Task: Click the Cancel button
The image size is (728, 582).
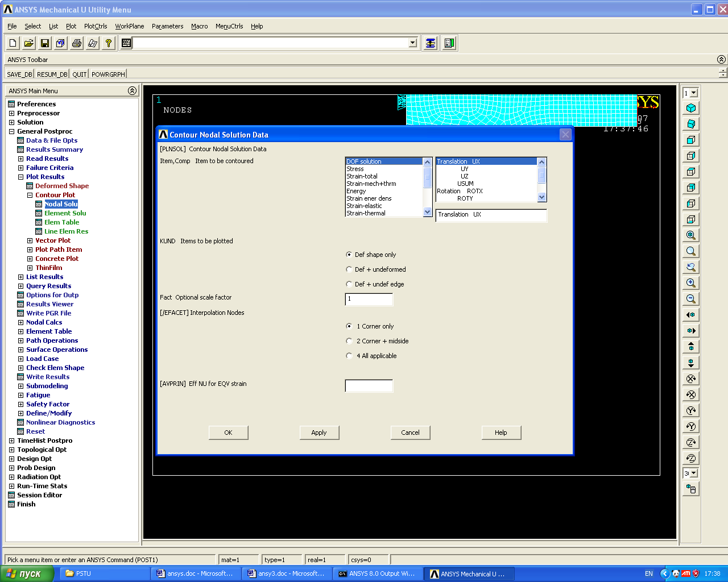Action: (410, 433)
